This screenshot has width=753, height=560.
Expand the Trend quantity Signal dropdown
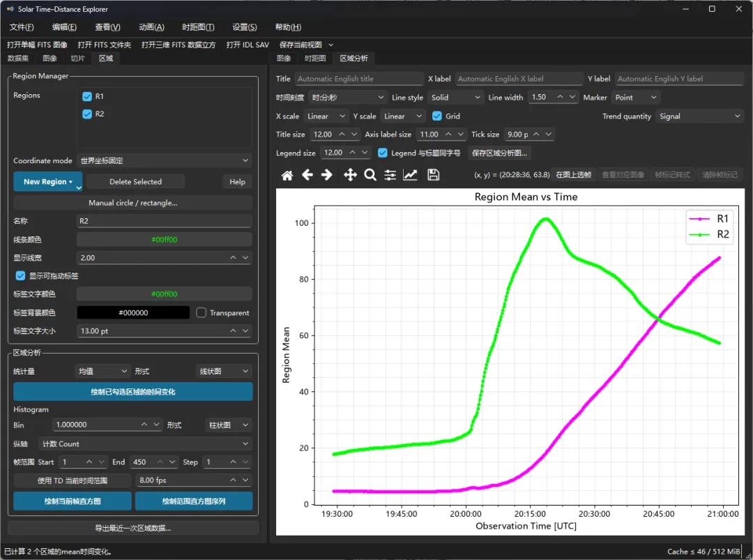tap(699, 116)
